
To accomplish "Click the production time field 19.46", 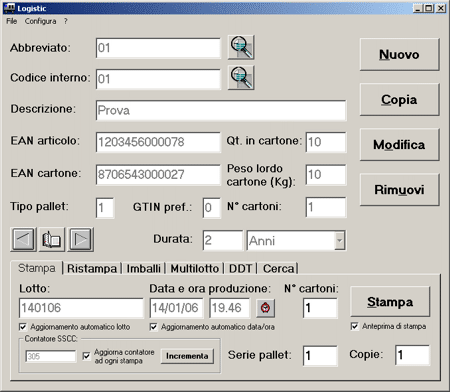I will click(x=229, y=308).
